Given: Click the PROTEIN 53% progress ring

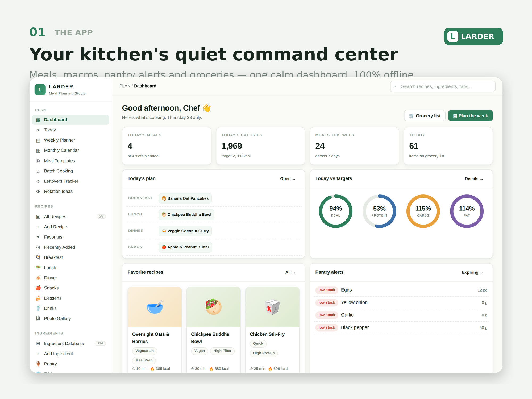Looking at the screenshot, I should coord(379,211).
